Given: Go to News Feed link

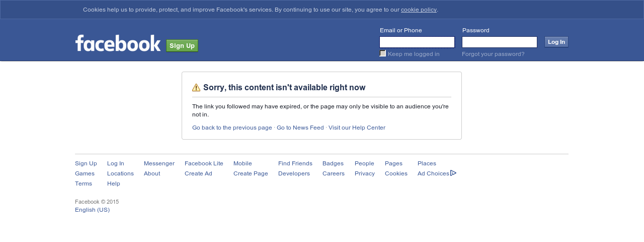Looking at the screenshot, I should coord(300,128).
